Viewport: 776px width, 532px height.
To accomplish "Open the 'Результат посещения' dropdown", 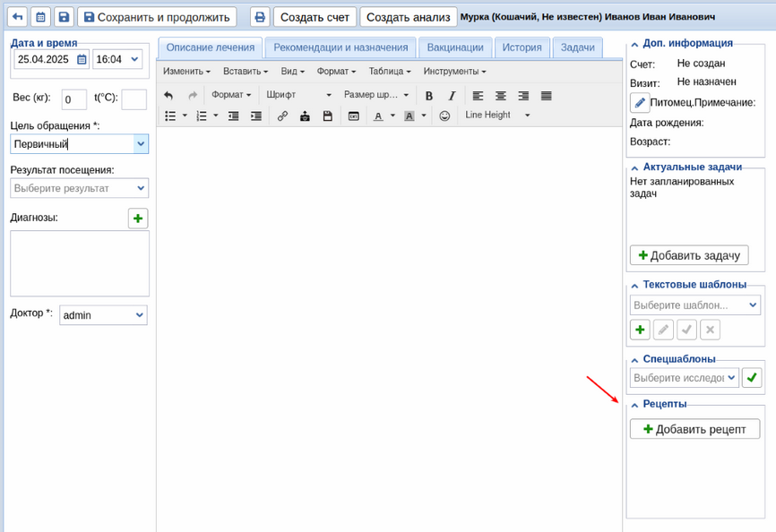I will (80, 188).
